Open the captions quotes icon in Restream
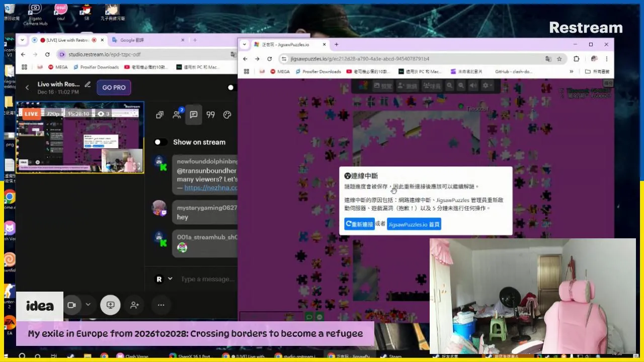The width and height of the screenshot is (644, 362). (x=211, y=115)
